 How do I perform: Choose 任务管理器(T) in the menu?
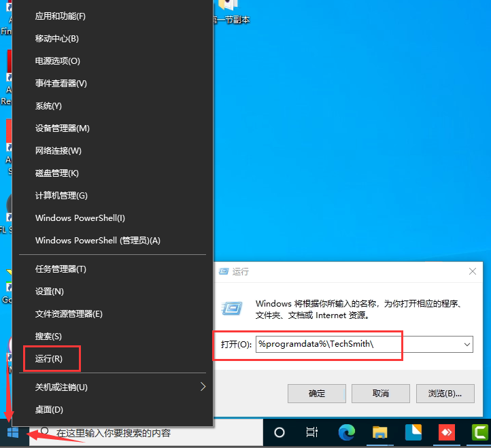coord(61,269)
